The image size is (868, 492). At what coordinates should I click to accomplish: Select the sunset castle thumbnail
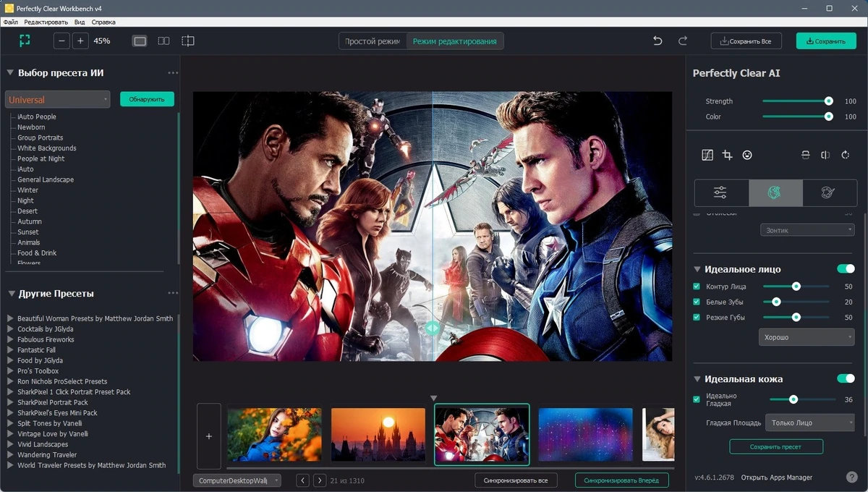[x=378, y=434]
